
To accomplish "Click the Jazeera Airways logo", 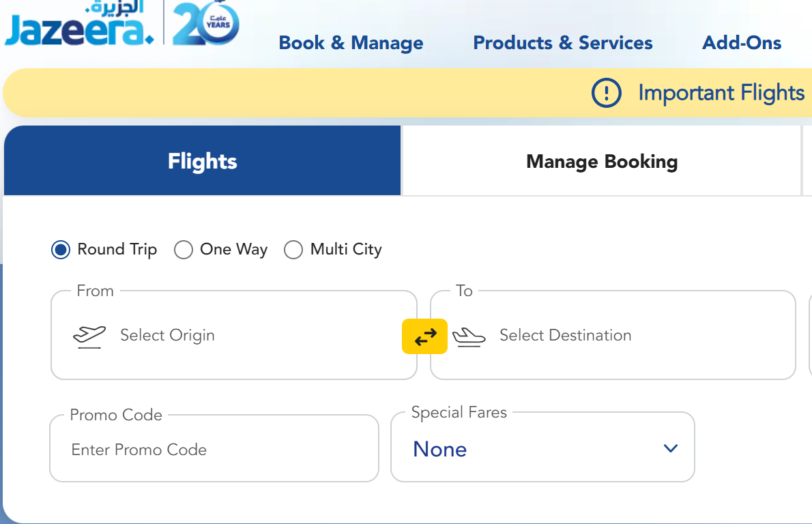I will coord(79,26).
